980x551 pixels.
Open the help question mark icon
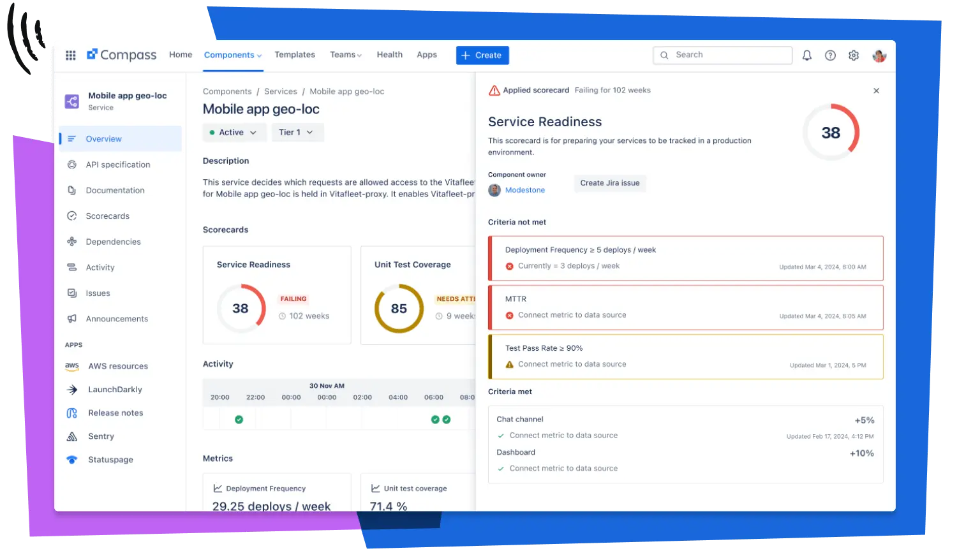[x=830, y=55]
